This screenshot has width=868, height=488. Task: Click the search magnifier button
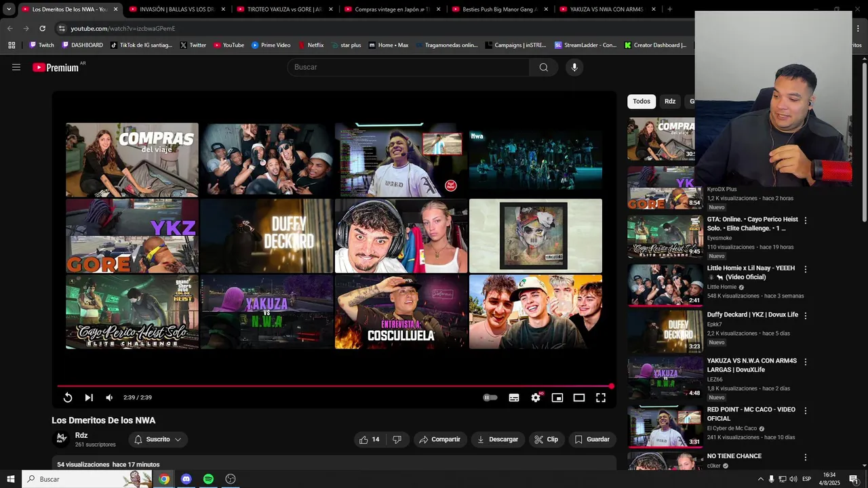[543, 67]
